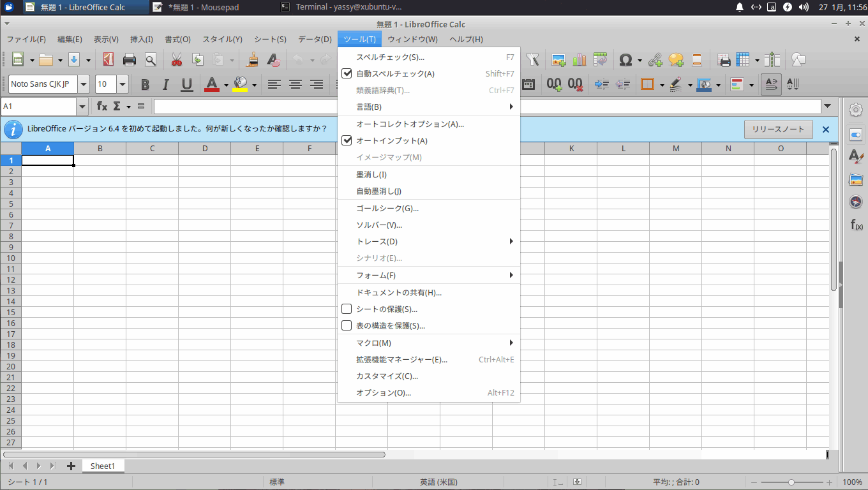The width and height of the screenshot is (868, 490).
Task: Click the Copy icon
Action: click(x=198, y=60)
